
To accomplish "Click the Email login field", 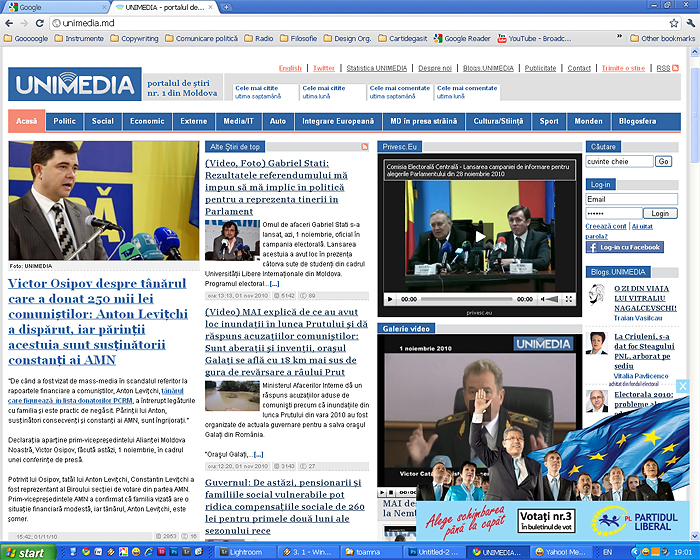I will coord(631,199).
